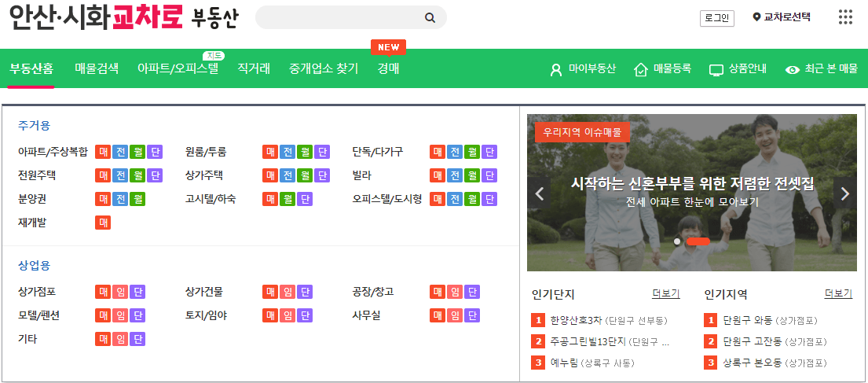Click the search magnifier icon

[430, 18]
